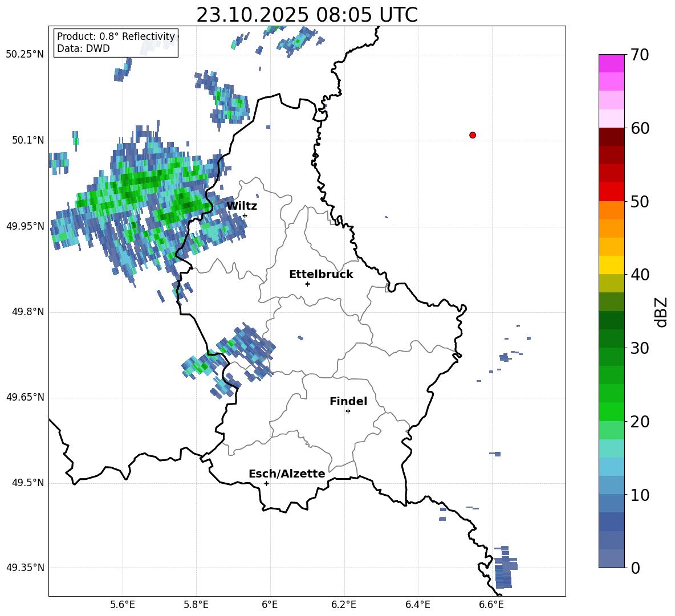Click the longitude label 5.8°E

click(196, 605)
